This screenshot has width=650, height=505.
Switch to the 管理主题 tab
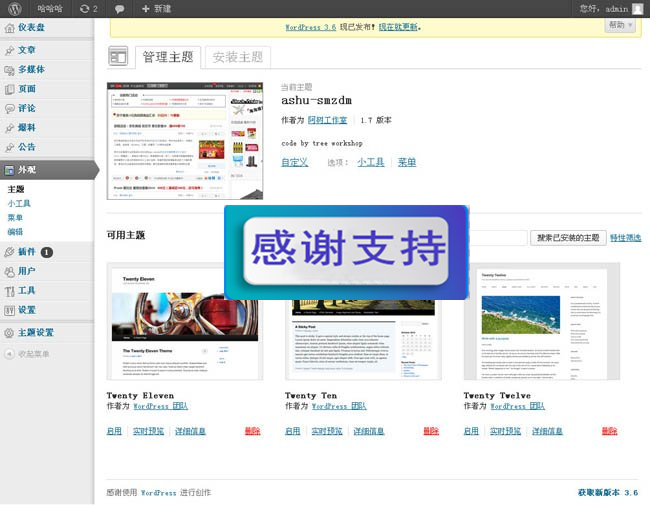(168, 57)
